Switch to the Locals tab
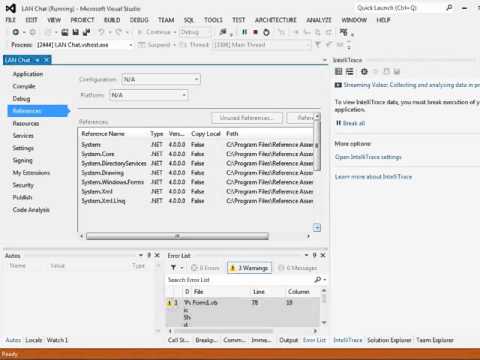Viewport: 480px width, 360px height. click(x=34, y=340)
